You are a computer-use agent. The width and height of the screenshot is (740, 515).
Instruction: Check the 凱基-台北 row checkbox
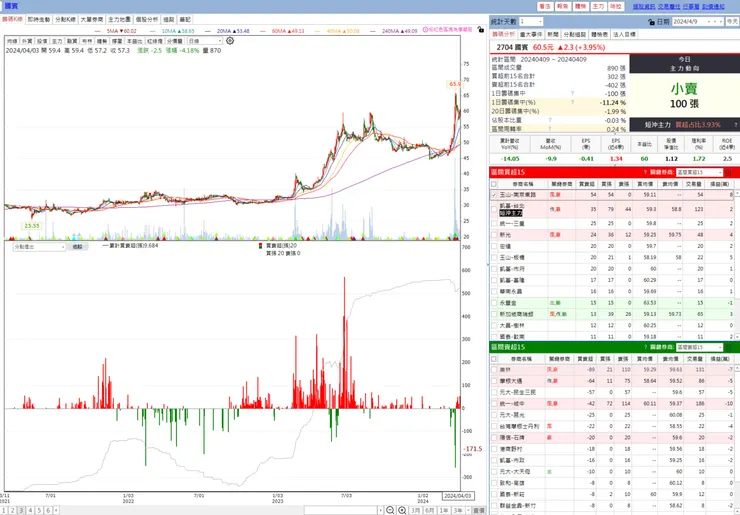coord(494,209)
